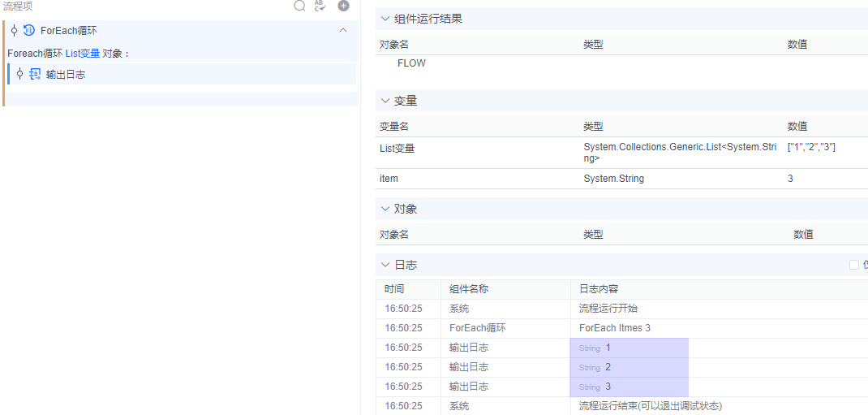
Task: Toggle breakpoint marker beside ForEach循环
Action: point(15,31)
